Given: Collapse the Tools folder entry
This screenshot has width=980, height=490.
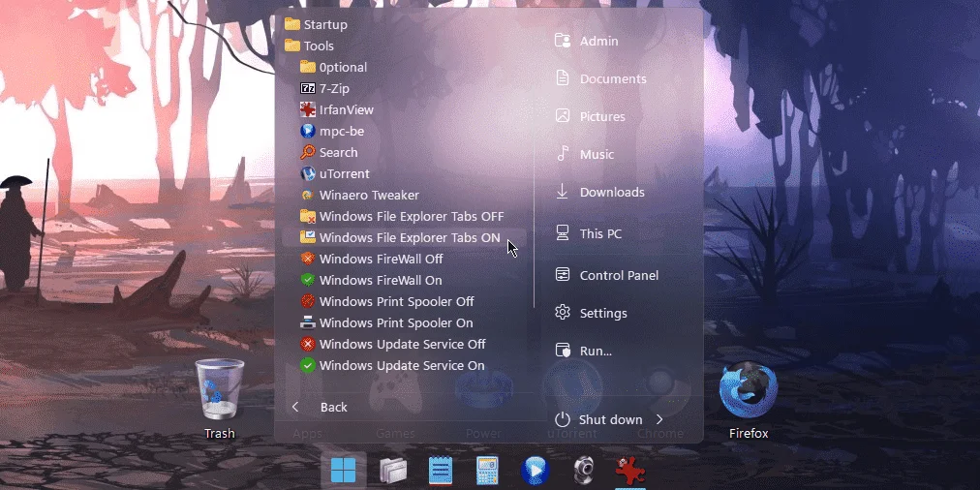Looking at the screenshot, I should point(309,46).
